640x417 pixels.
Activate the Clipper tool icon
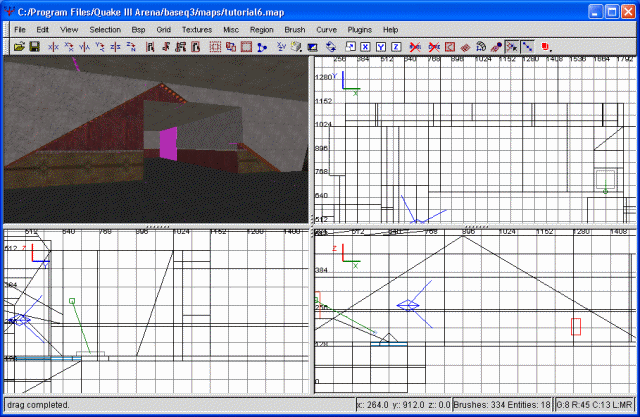click(262, 47)
